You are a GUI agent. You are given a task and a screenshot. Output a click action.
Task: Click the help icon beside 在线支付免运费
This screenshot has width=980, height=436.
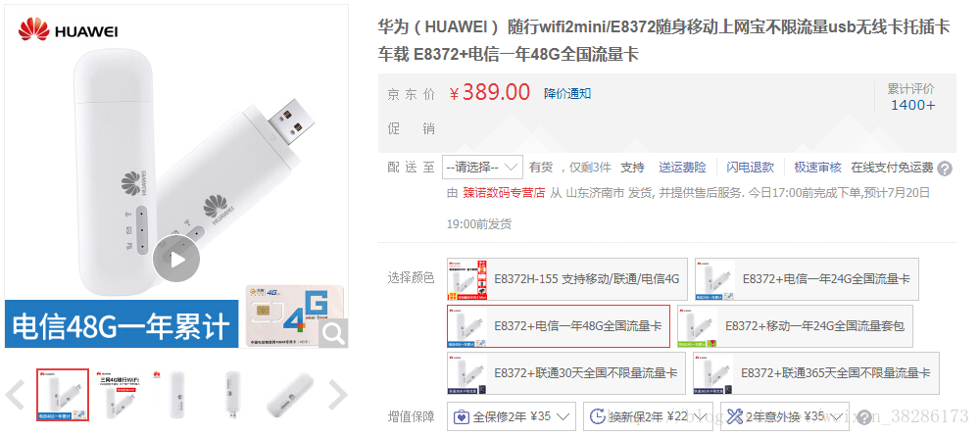[945, 169]
